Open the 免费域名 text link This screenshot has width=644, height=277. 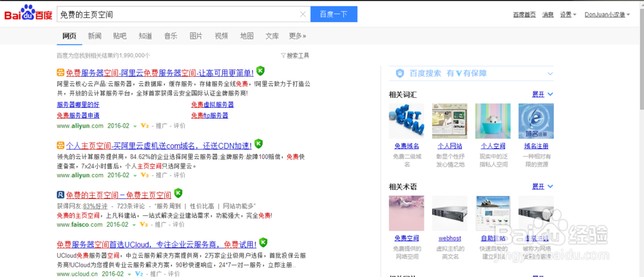[406, 146]
